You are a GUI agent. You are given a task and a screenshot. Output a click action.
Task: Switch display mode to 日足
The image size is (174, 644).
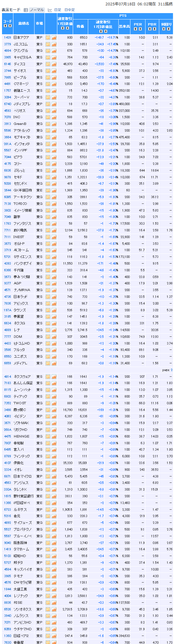(x=58, y=10)
